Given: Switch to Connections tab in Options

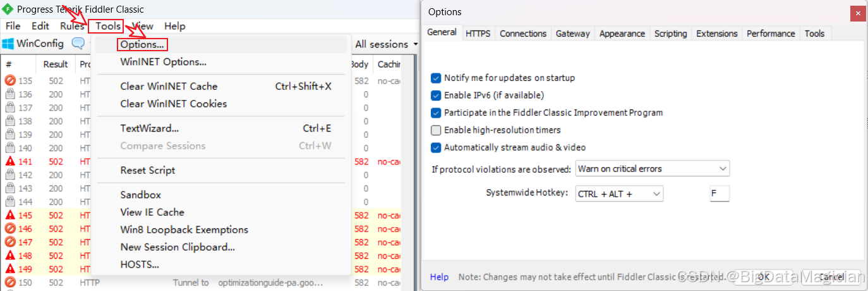Looking at the screenshot, I should click(x=523, y=34).
